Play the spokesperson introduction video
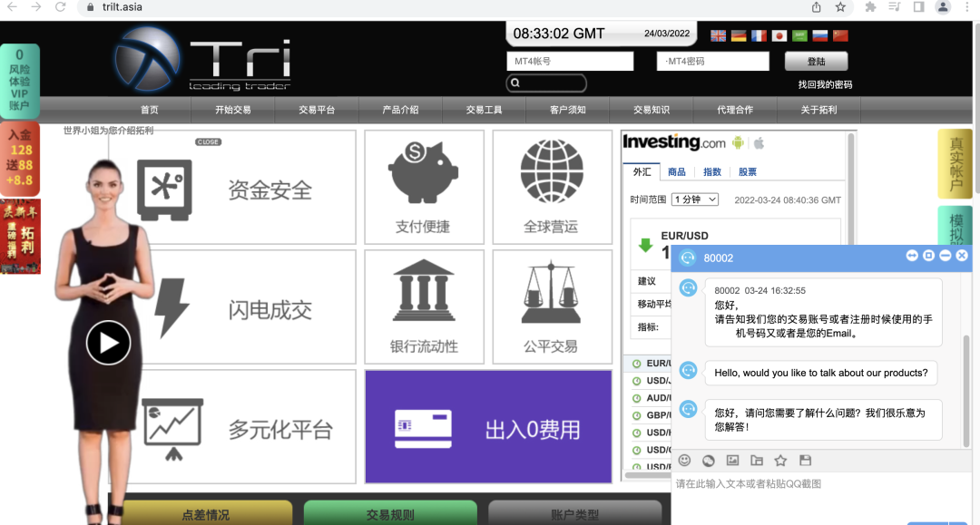 pyautogui.click(x=108, y=343)
